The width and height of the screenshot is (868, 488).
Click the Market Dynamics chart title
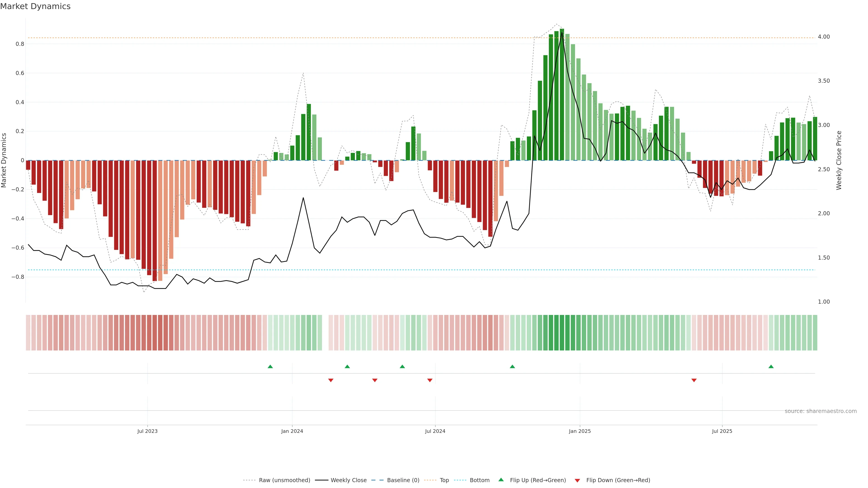pyautogui.click(x=35, y=6)
